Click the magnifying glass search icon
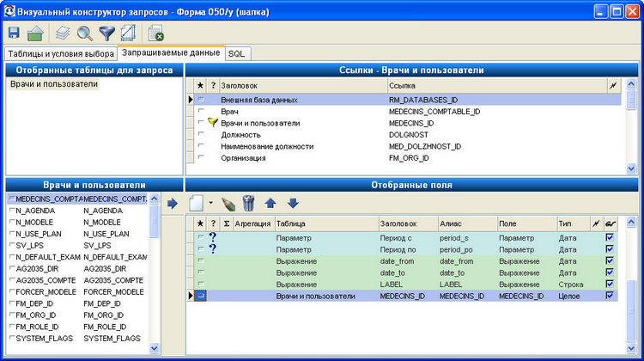 pyautogui.click(x=85, y=34)
